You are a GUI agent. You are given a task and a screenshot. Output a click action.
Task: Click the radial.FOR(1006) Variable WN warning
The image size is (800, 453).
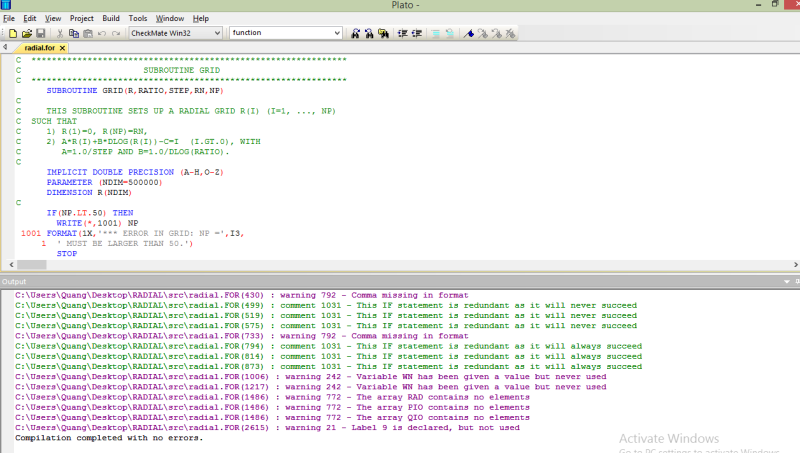(x=310, y=377)
